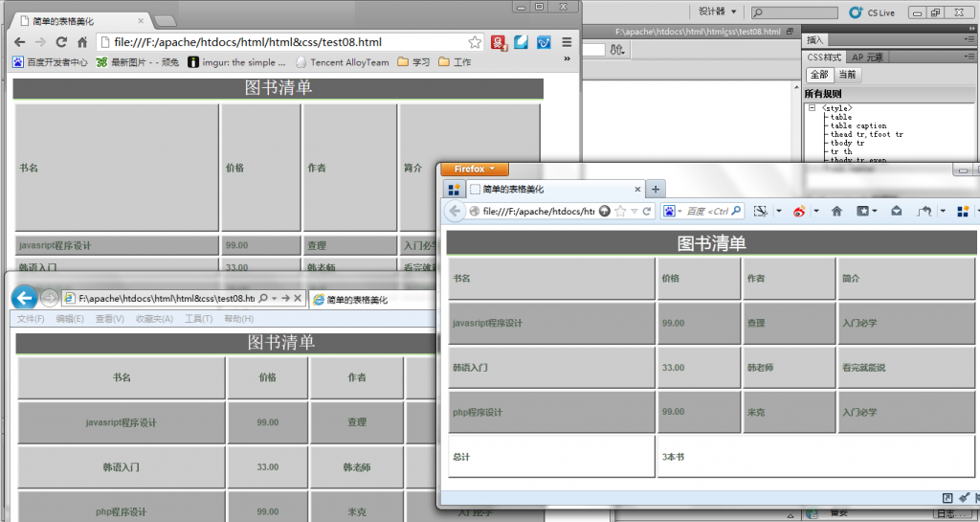The width and height of the screenshot is (980, 522).
Task: Go to Firefox home page
Action: tap(836, 212)
